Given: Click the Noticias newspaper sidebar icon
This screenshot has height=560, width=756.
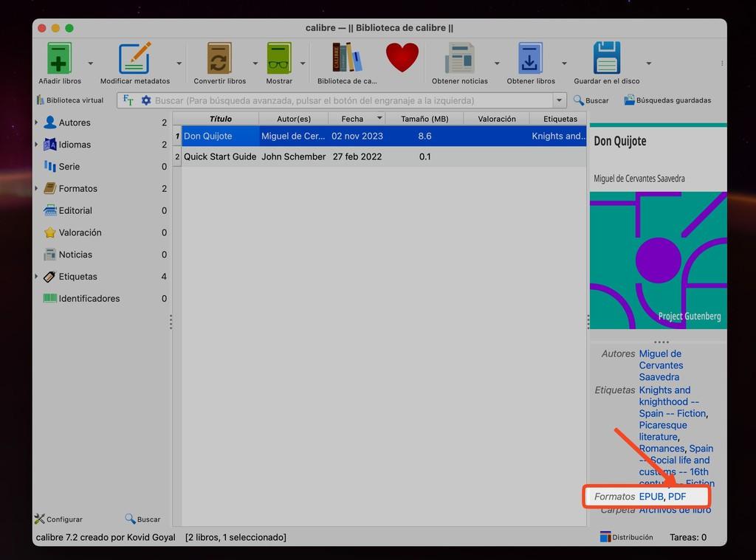Looking at the screenshot, I should [49, 254].
